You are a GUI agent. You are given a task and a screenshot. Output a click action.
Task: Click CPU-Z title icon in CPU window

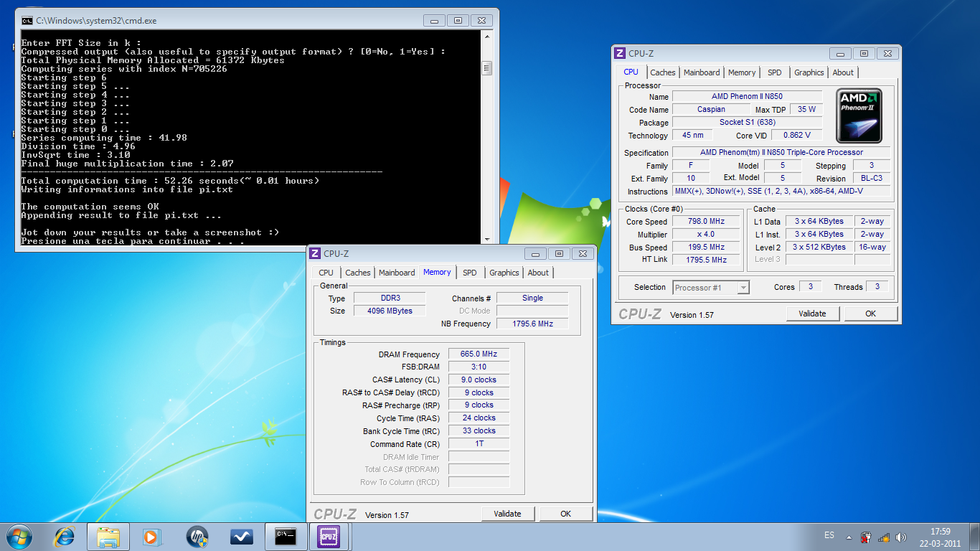(619, 53)
